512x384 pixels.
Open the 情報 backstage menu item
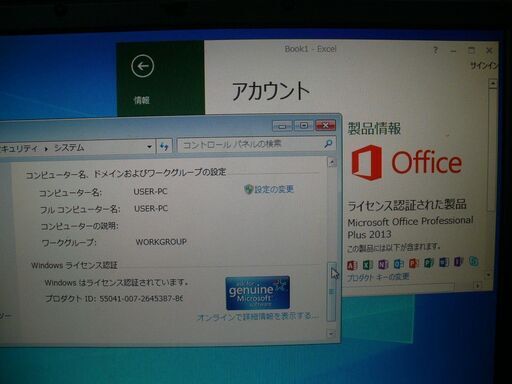tap(141, 100)
